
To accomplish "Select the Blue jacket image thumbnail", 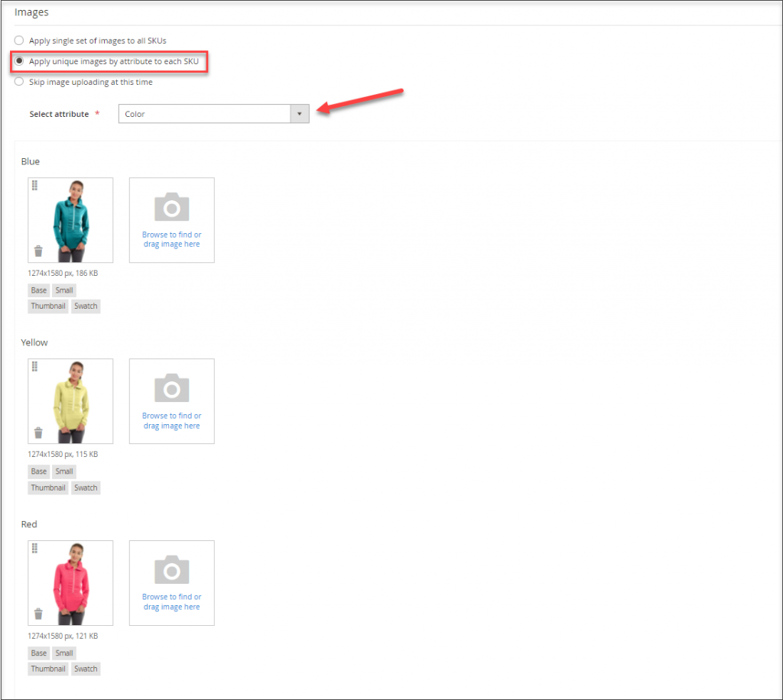I will pyautogui.click(x=70, y=219).
